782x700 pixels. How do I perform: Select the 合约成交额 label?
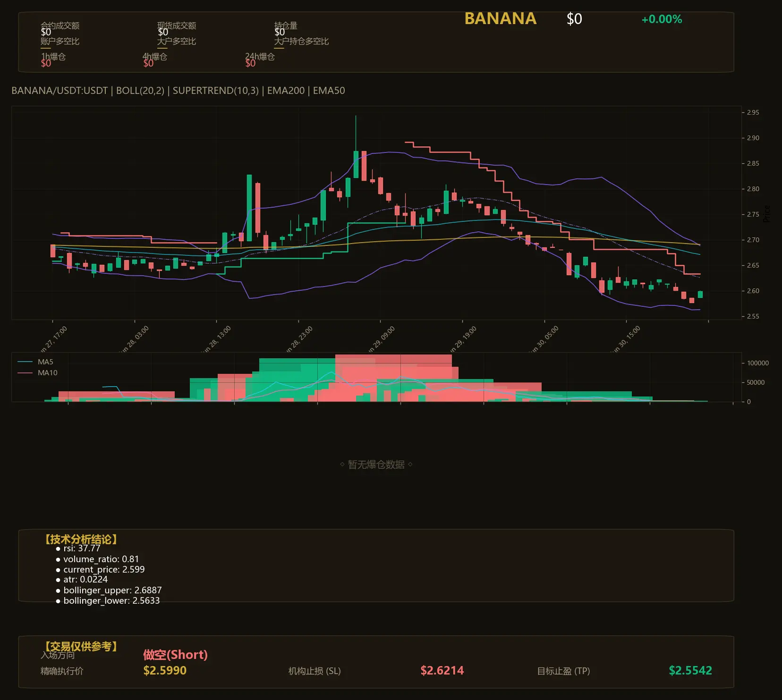60,25
